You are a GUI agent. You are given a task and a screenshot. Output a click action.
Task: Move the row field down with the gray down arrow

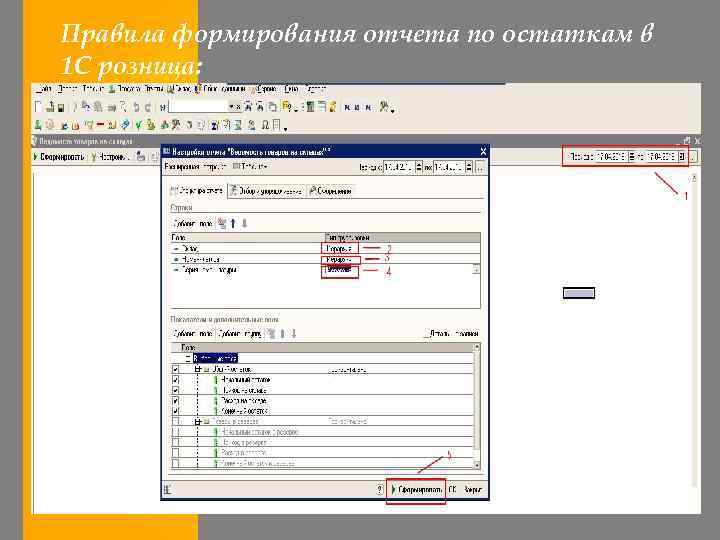[244, 224]
